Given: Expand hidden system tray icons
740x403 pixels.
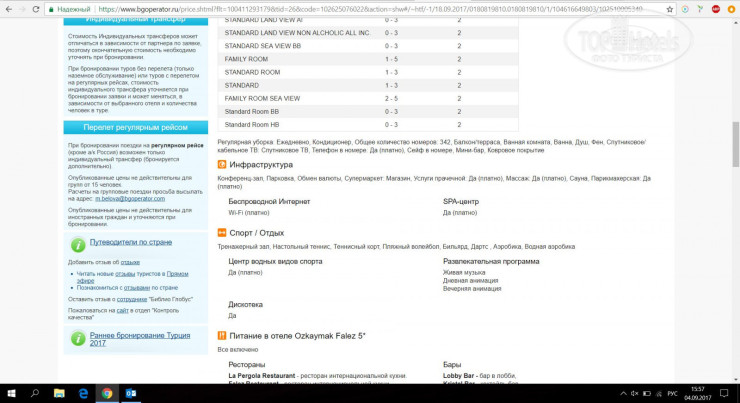Looking at the screenshot, I should (x=624, y=392).
